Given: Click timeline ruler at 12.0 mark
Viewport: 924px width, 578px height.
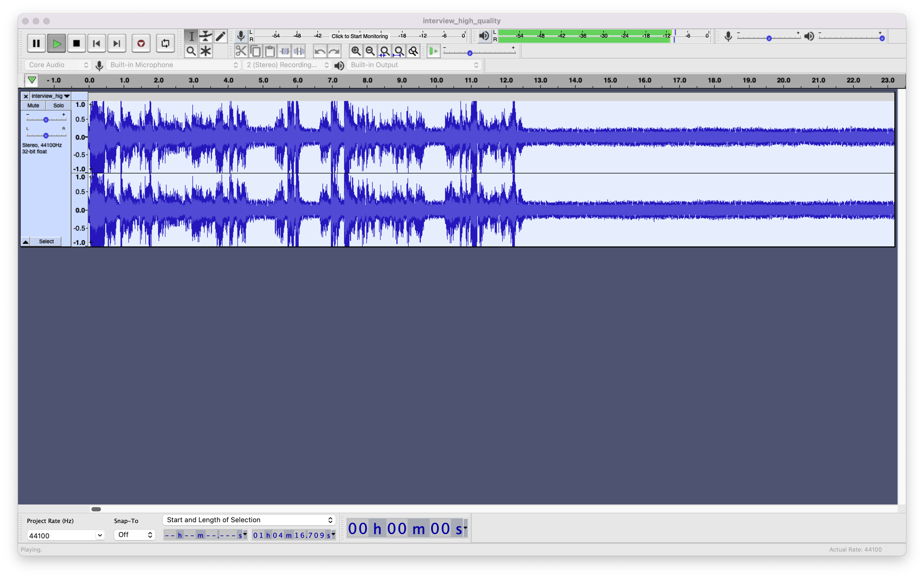Looking at the screenshot, I should point(506,80).
